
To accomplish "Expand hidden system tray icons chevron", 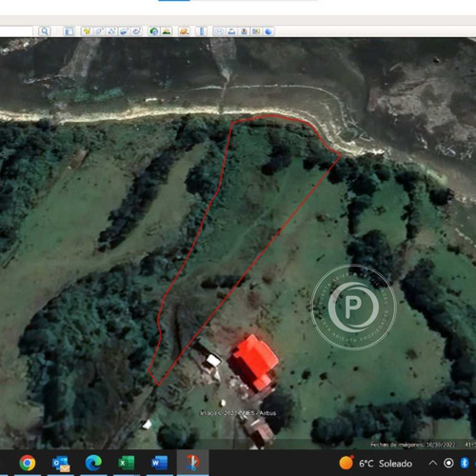I will [433, 464].
